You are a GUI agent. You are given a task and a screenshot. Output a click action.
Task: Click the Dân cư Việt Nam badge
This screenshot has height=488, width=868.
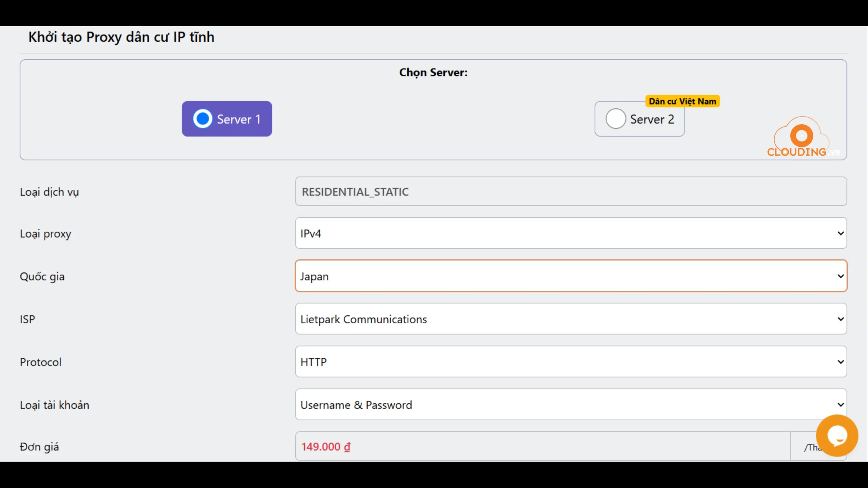[x=682, y=101]
